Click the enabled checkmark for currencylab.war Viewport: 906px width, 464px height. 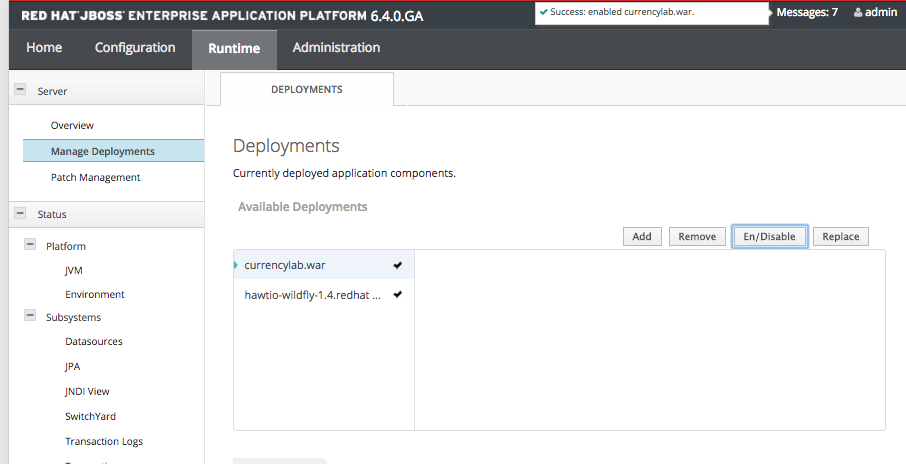pyautogui.click(x=398, y=265)
